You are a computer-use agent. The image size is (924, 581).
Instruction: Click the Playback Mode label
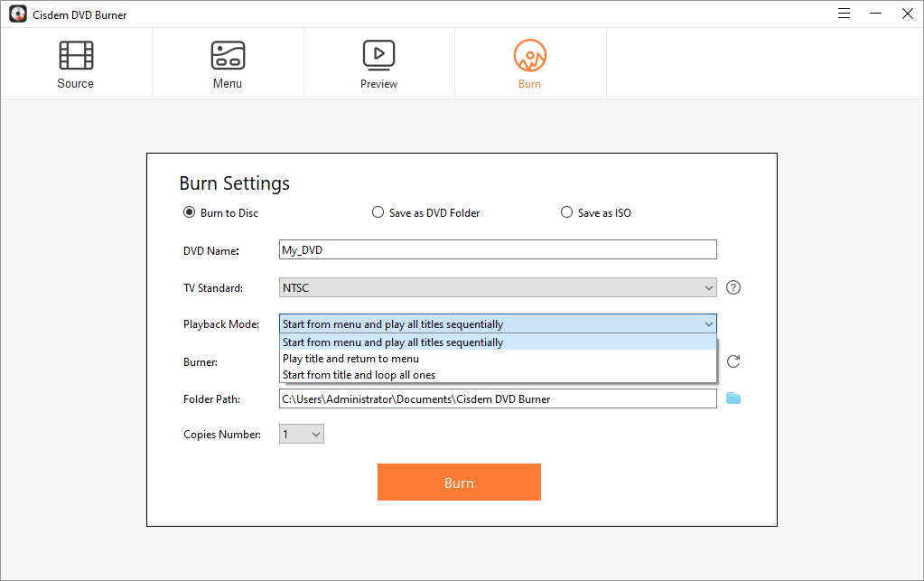(221, 324)
